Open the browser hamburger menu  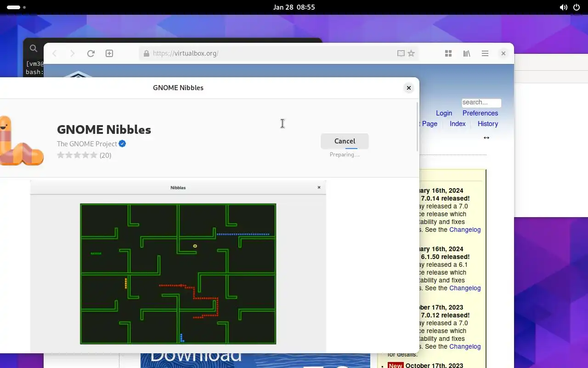point(485,53)
